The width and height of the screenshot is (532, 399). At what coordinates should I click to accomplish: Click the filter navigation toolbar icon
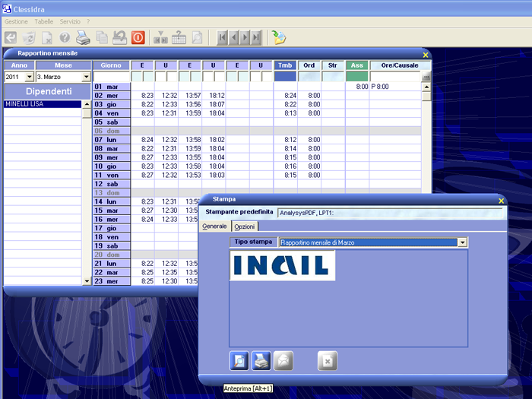160,37
